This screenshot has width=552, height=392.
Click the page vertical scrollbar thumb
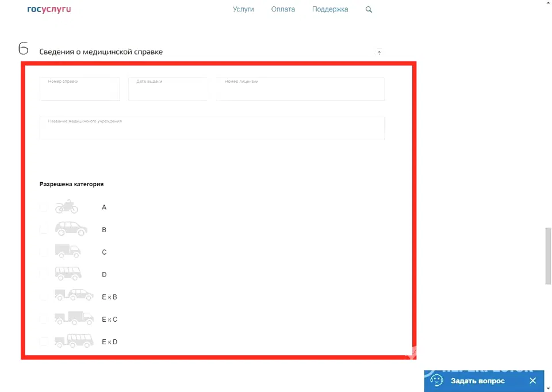[548, 256]
